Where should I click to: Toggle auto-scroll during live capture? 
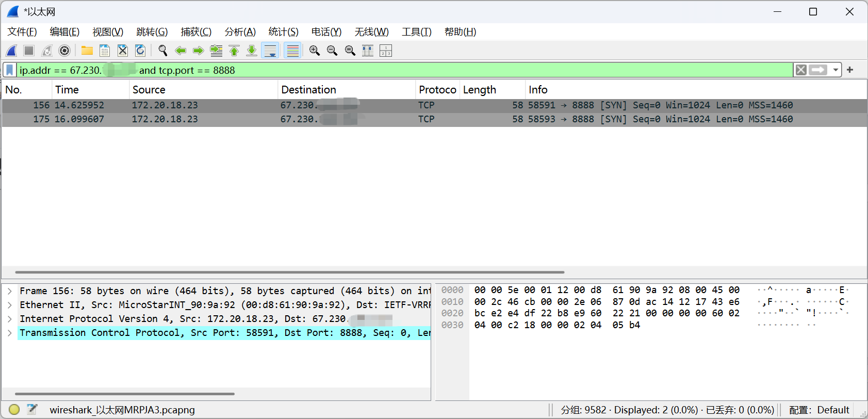click(x=270, y=51)
